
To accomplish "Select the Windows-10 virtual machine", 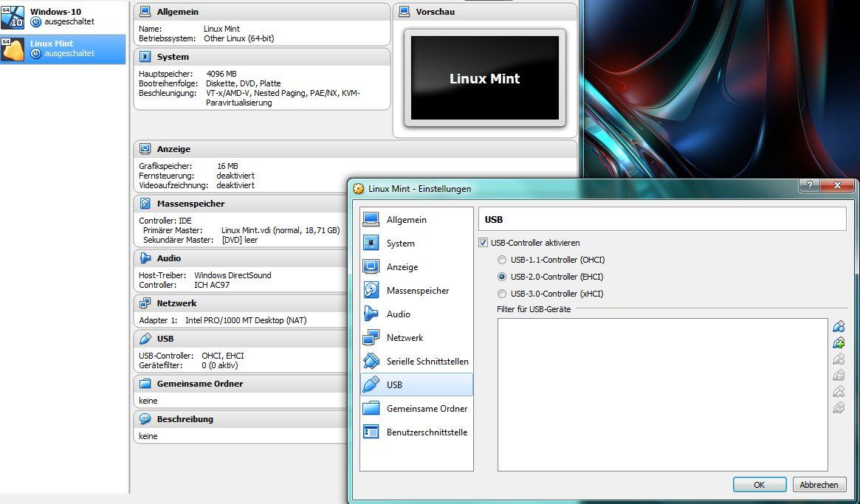I will point(63,16).
